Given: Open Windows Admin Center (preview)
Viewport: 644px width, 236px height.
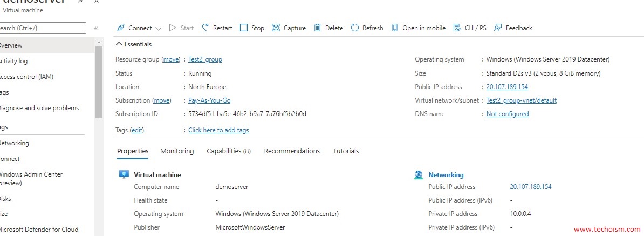Looking at the screenshot, I should (x=31, y=178).
